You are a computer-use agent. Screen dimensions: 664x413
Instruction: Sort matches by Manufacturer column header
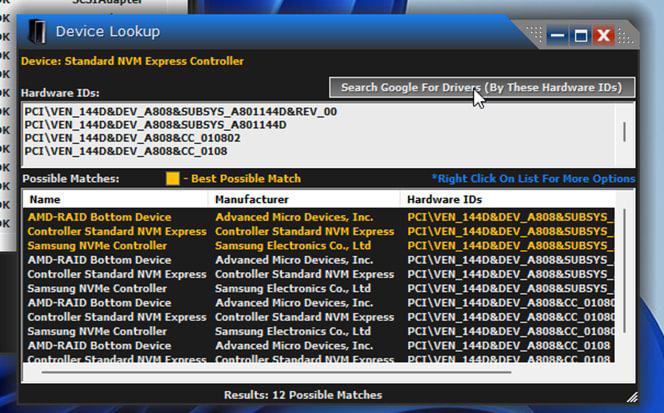[304, 200]
